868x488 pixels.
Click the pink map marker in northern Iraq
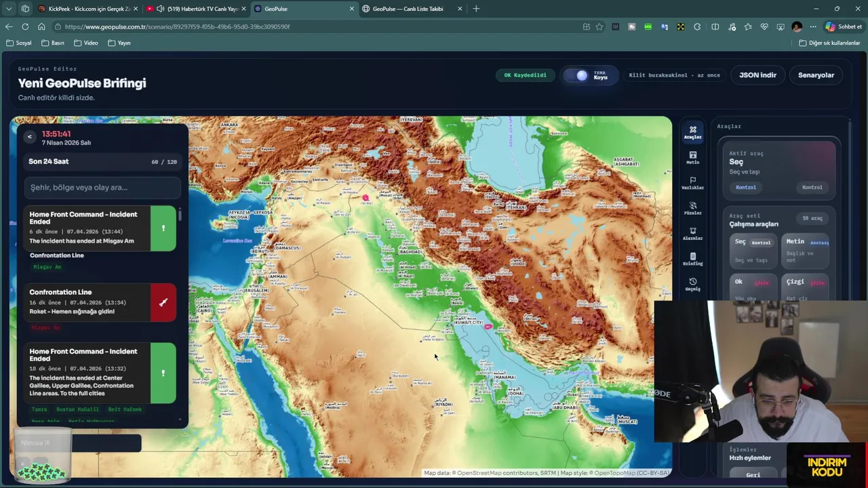click(x=366, y=198)
